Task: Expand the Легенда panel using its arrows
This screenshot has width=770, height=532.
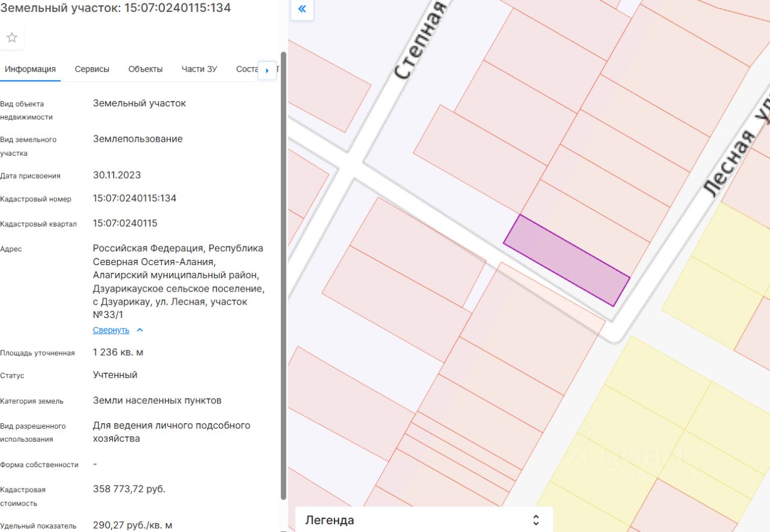Action: point(536,520)
